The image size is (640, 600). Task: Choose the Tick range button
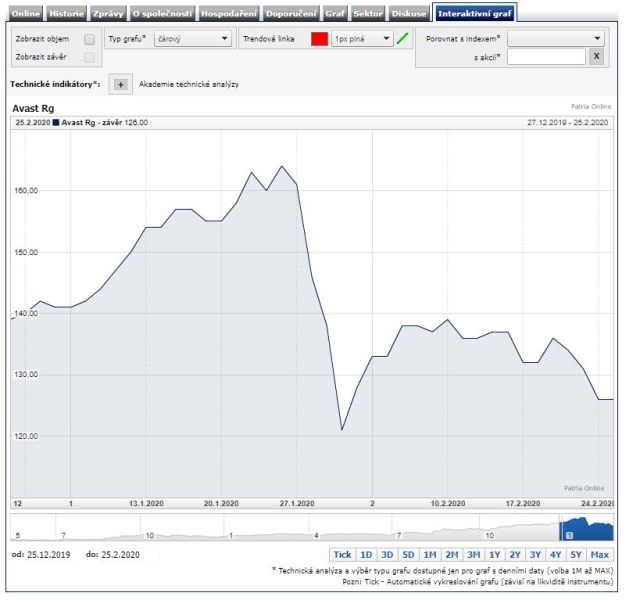[x=342, y=554]
